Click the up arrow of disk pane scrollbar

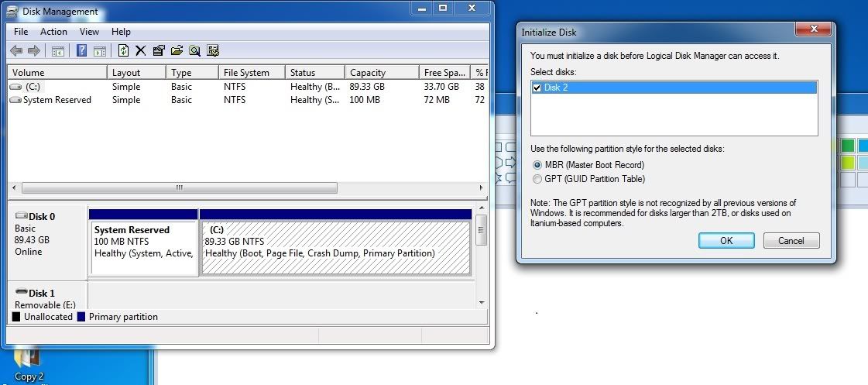(481, 208)
